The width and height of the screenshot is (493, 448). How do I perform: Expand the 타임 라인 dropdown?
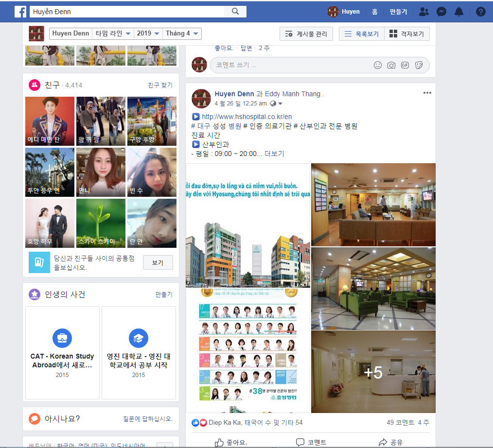[113, 34]
